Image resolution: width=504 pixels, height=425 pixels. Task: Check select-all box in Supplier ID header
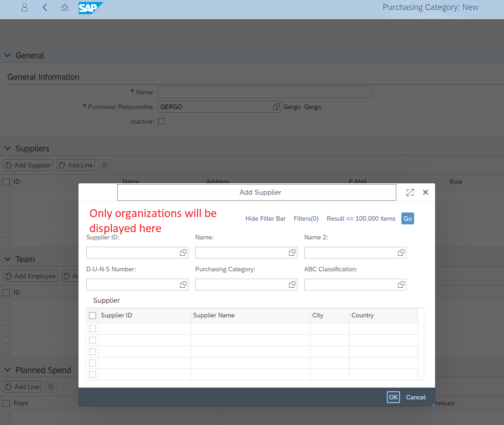[93, 316]
